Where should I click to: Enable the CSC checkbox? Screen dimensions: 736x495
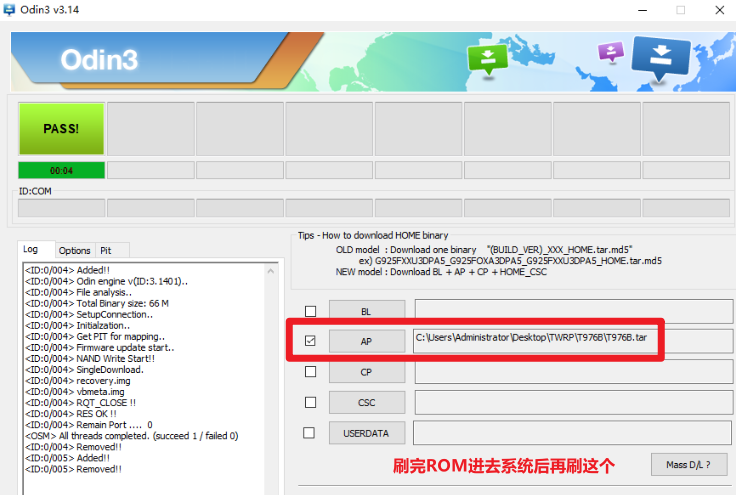pos(310,402)
